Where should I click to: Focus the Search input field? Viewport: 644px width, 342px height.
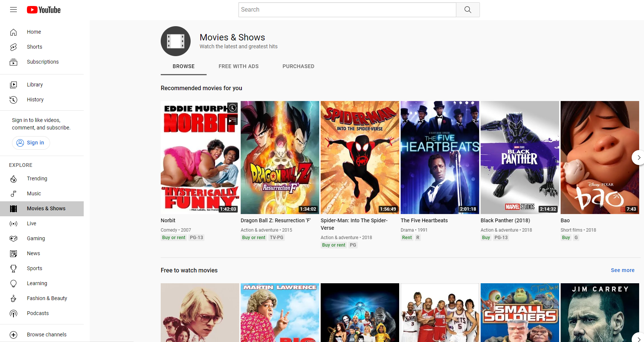(x=347, y=10)
